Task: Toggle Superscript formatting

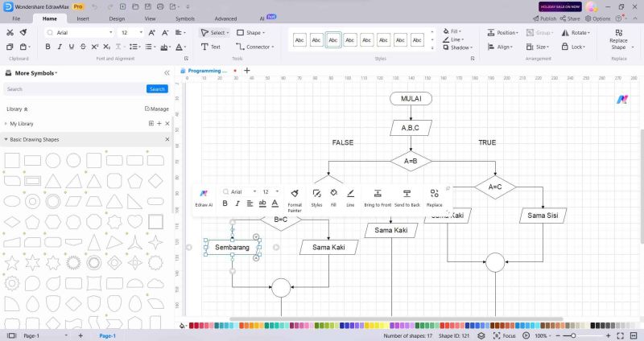Action: click(95, 47)
